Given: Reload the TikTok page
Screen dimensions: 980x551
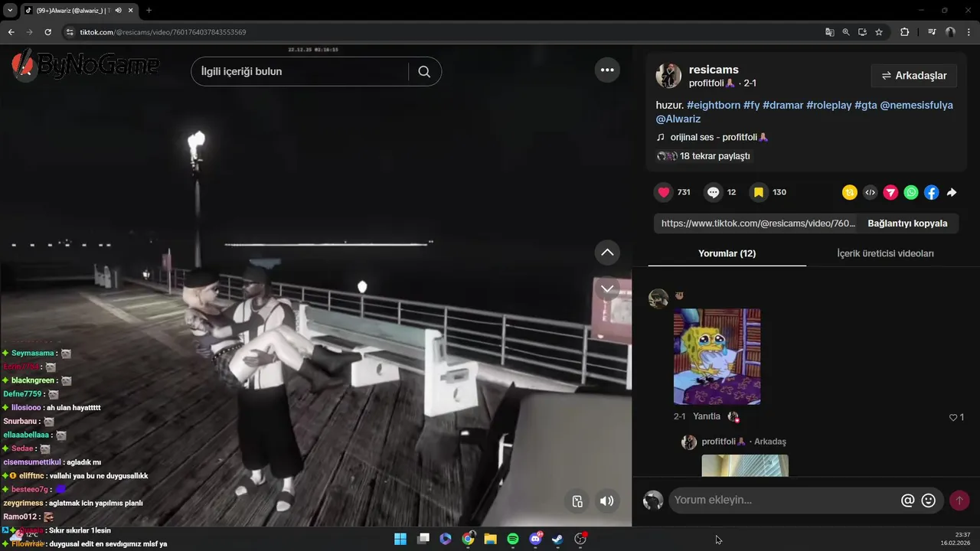Looking at the screenshot, I should [x=47, y=32].
